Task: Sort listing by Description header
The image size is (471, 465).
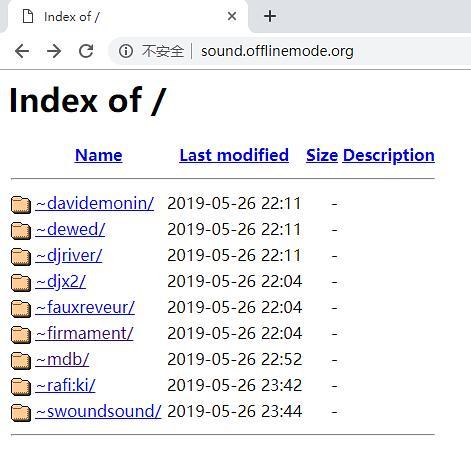Action: click(x=389, y=155)
